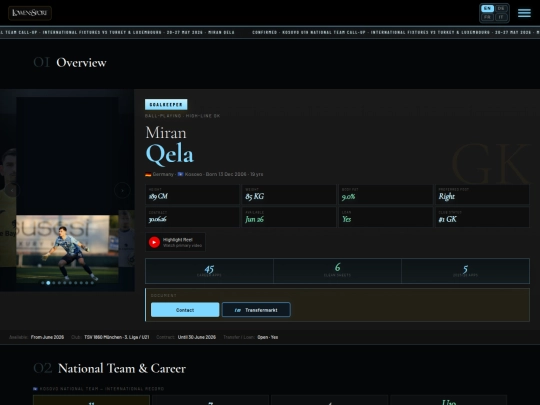Select first gallery pagination dot
540x405 pixels.
[43, 283]
